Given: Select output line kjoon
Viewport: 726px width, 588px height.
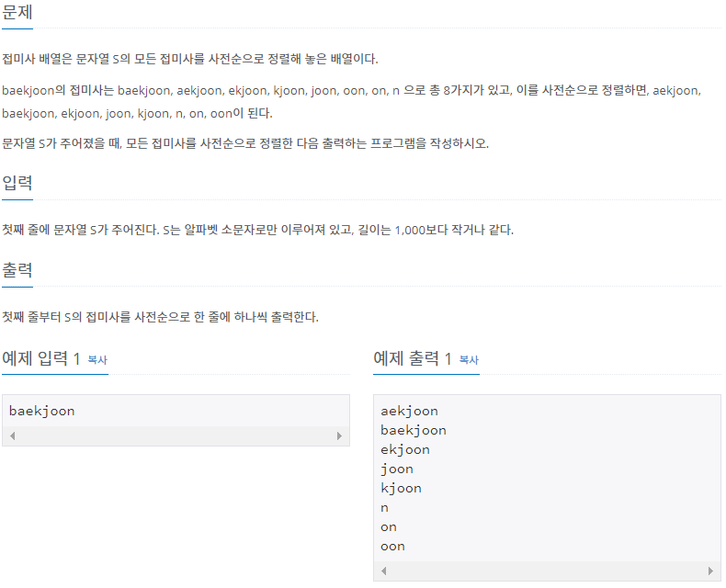Looking at the screenshot, I should [x=401, y=489].
